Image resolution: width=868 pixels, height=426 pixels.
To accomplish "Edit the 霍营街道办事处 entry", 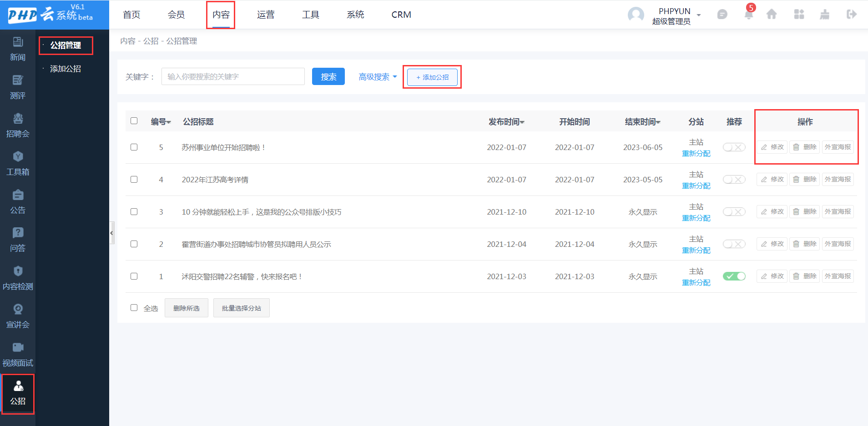I will 772,244.
